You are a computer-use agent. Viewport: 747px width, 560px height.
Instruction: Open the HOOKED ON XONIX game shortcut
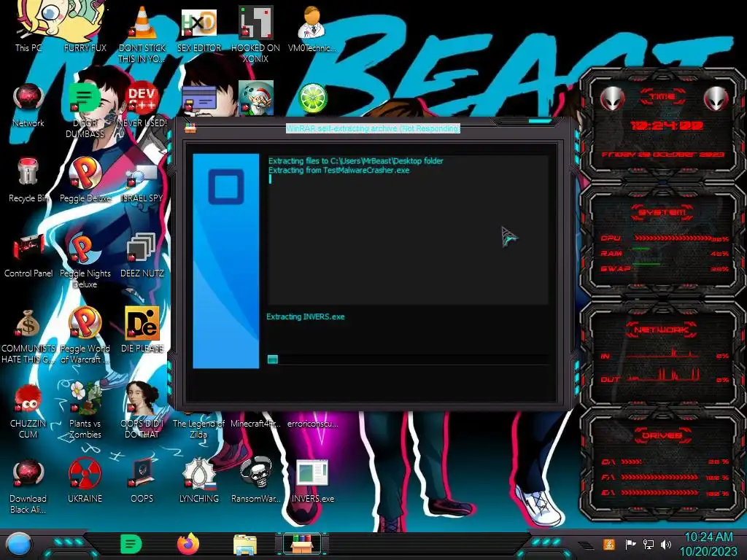coord(255,34)
